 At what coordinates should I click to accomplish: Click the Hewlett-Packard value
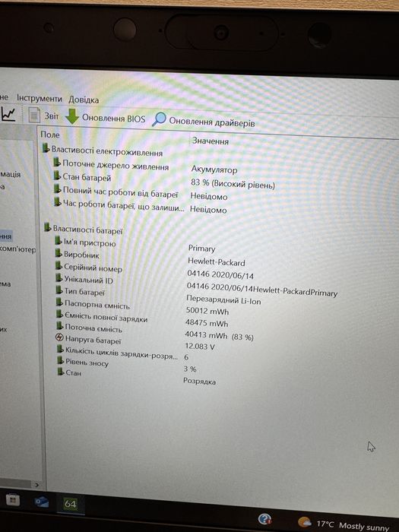pos(217,262)
